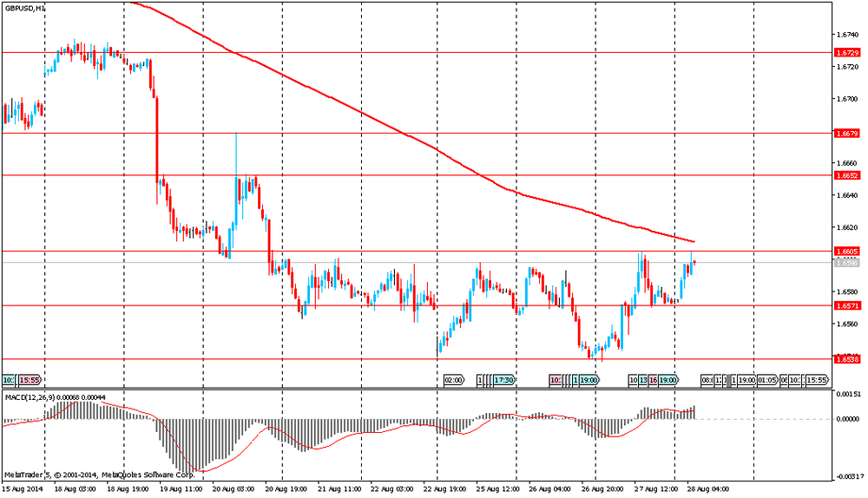Click the 01:05 economic event marker

766,380
